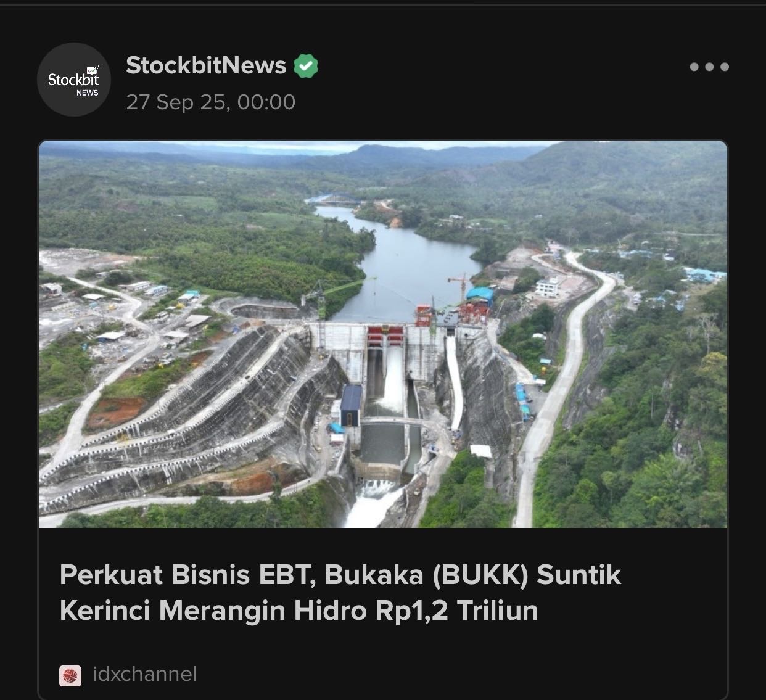Click the Stockbit wordmark inside the avatar
Viewport: 766px width, 700px height.
[73, 78]
